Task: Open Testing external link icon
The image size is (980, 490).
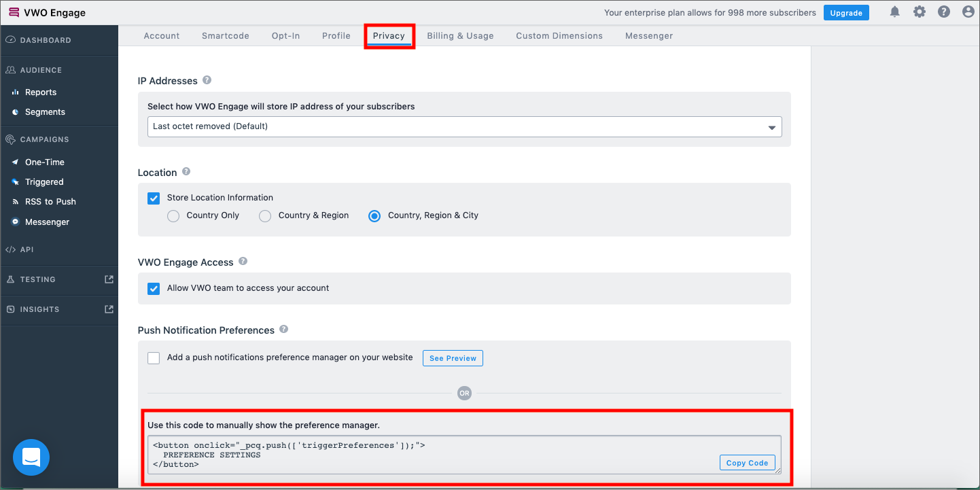Action: coord(109,279)
